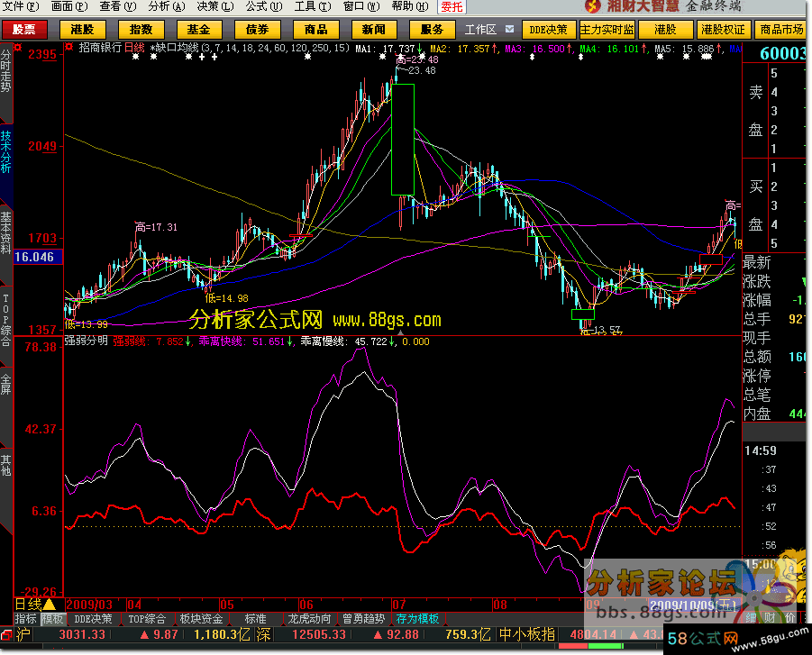Screen dimensions: 812x655
Task: Expand the 工作区 dropdown arrow
Action: 509,29
